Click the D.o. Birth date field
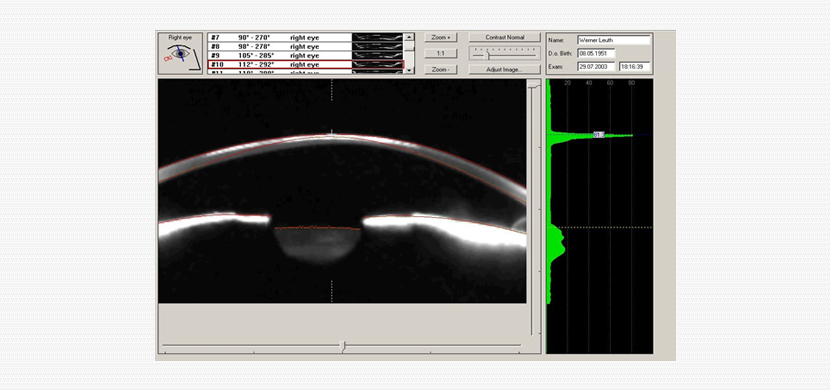This screenshot has height=390, width=830. coord(596,53)
